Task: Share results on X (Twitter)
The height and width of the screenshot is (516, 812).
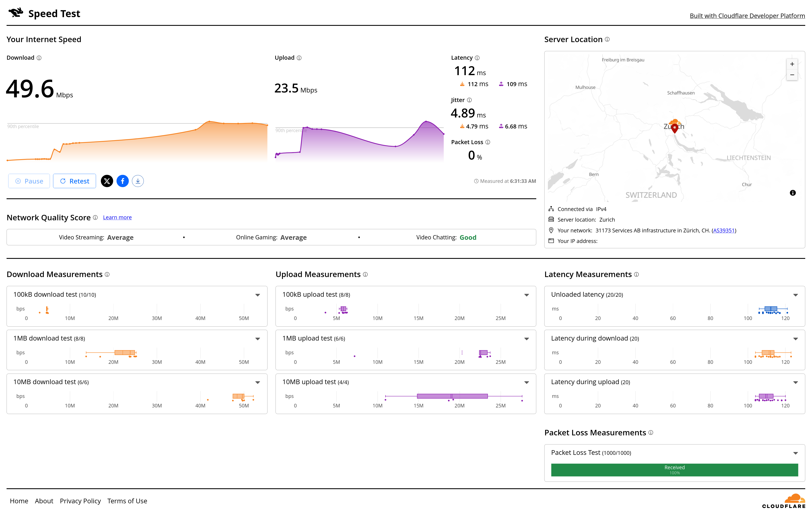Action: (107, 181)
